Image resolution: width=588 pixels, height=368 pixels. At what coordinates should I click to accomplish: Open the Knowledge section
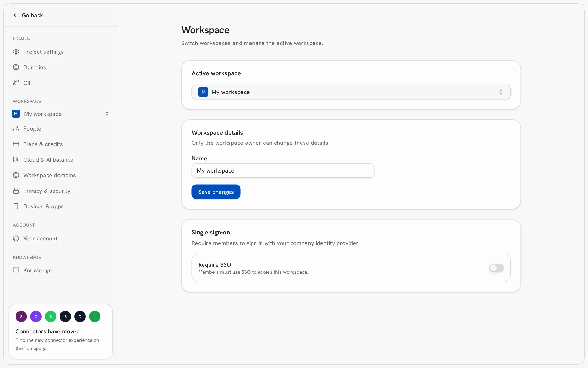(x=60, y=270)
